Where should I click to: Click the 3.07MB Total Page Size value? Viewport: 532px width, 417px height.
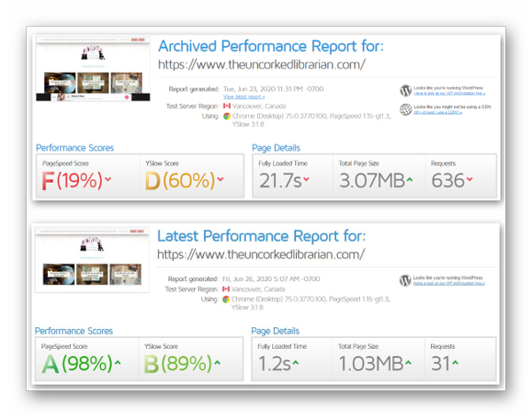tap(372, 181)
